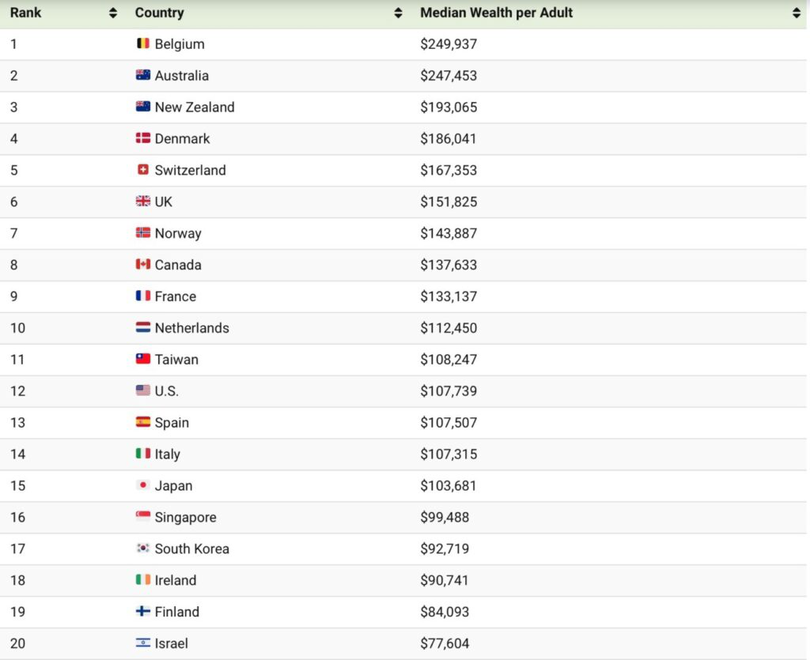Click the South Korea flag icon
Screen dimensions: 810x660
click(143, 549)
